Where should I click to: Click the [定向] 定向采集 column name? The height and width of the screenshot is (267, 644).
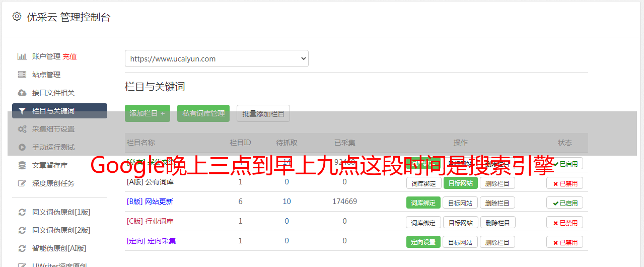pyautogui.click(x=151, y=241)
